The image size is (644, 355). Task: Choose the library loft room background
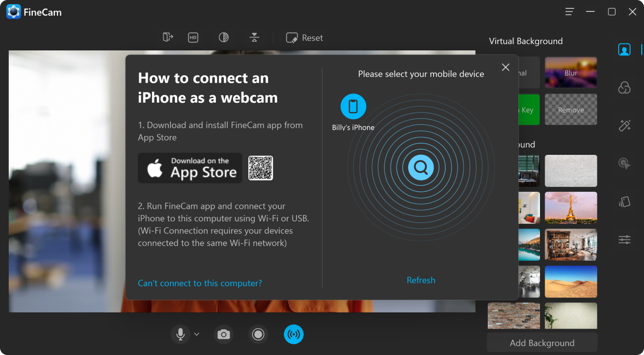pos(571,245)
